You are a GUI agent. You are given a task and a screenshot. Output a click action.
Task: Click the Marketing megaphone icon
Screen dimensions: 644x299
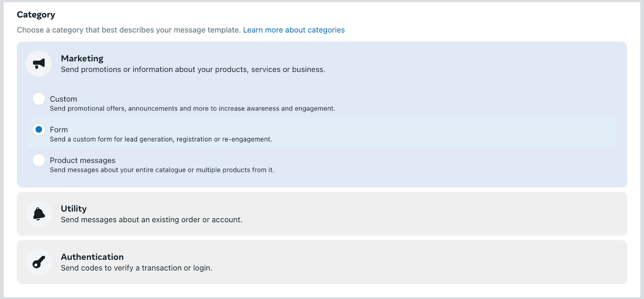pos(39,63)
